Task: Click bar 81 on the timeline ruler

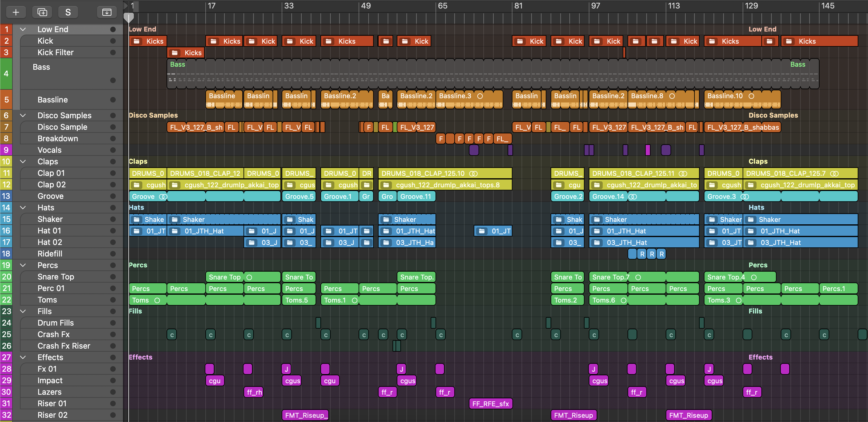Action: coord(518,6)
